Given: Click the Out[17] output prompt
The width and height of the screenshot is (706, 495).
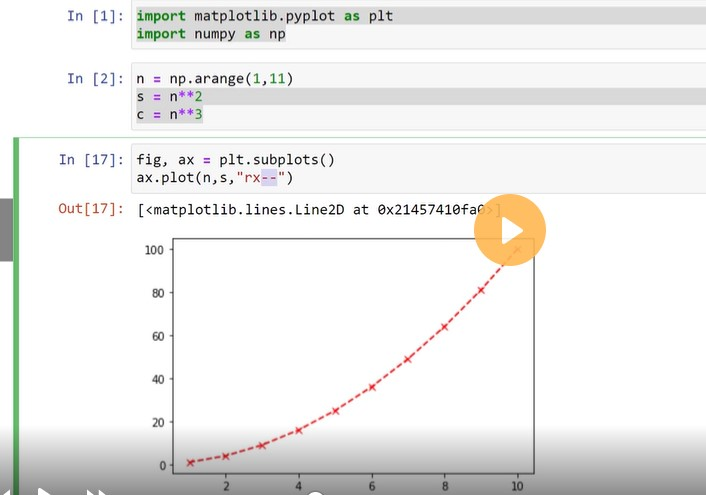Looking at the screenshot, I should click(89, 210).
